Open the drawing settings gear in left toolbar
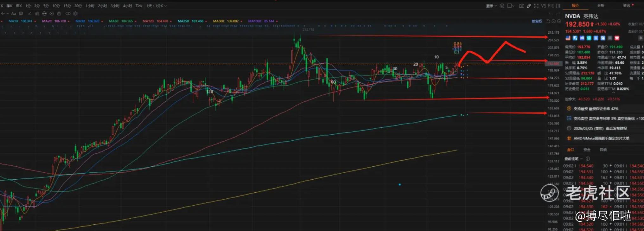 (75, 14)
